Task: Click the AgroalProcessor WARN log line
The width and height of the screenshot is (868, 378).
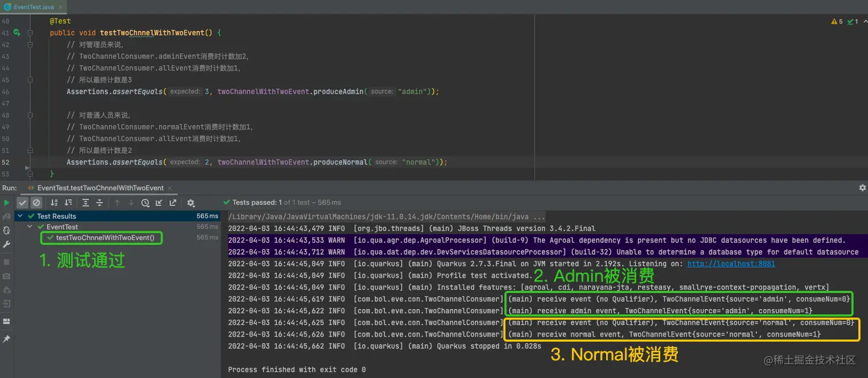Action: click(537, 240)
